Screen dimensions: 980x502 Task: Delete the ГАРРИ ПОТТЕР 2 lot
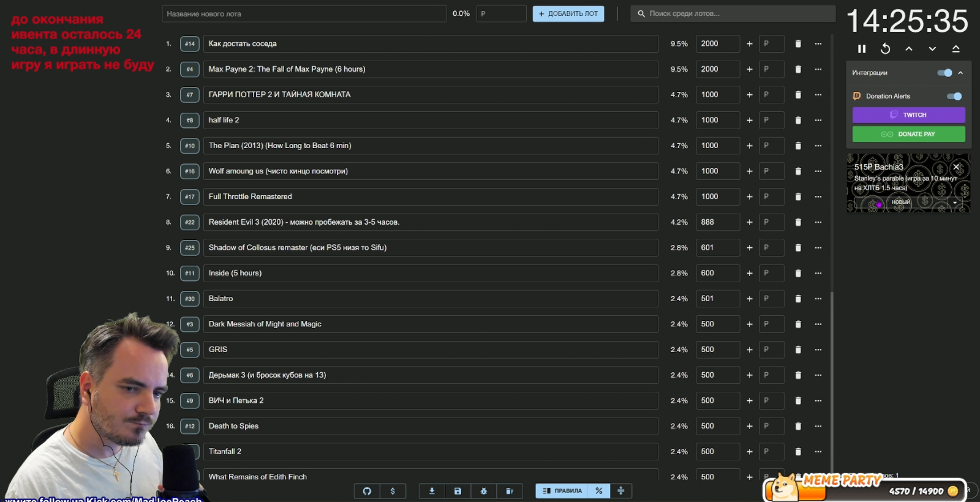(x=798, y=95)
